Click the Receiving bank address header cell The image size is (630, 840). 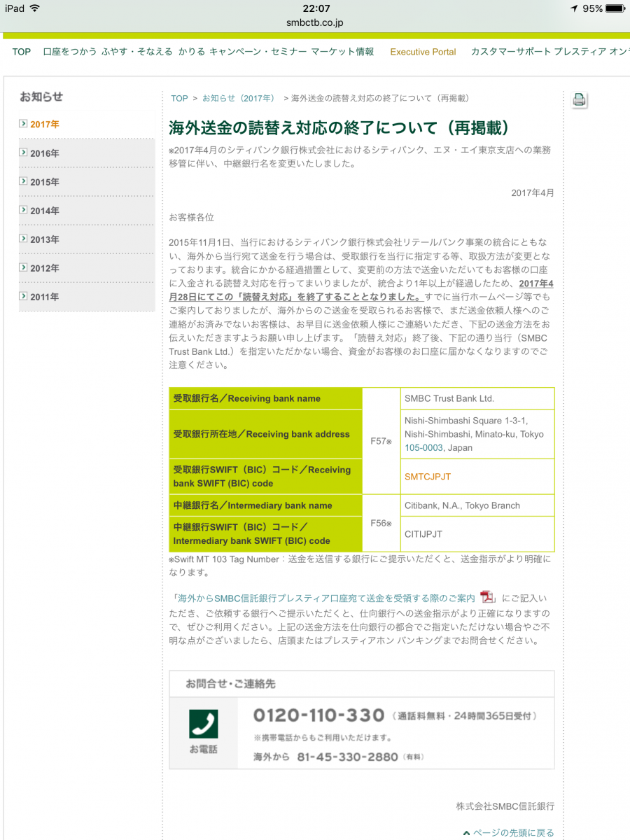point(266,434)
